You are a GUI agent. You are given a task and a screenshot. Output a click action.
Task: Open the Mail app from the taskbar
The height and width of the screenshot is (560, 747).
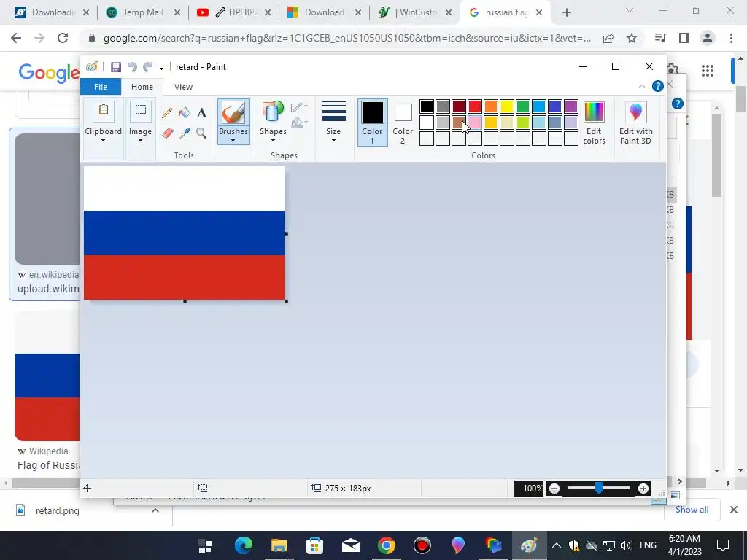[351, 545]
